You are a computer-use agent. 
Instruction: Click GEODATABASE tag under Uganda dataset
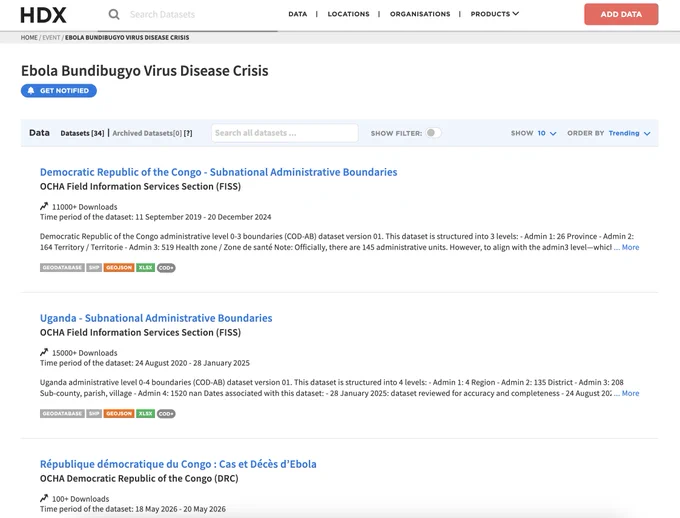pyautogui.click(x=62, y=413)
